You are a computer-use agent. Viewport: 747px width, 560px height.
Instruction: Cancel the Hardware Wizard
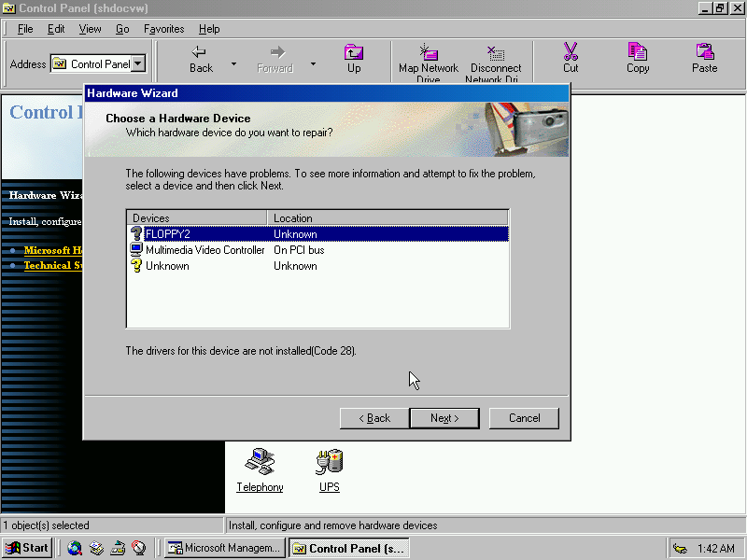[524, 418]
